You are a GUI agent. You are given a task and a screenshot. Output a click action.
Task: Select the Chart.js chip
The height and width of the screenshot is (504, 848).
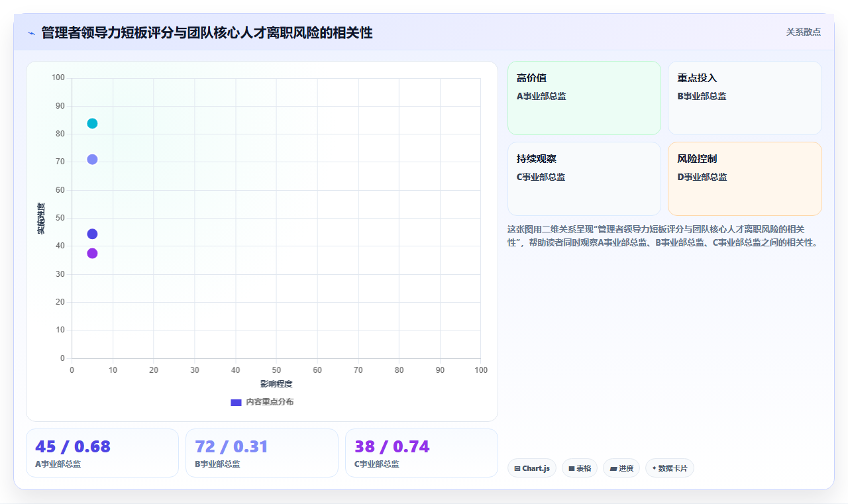pos(532,468)
